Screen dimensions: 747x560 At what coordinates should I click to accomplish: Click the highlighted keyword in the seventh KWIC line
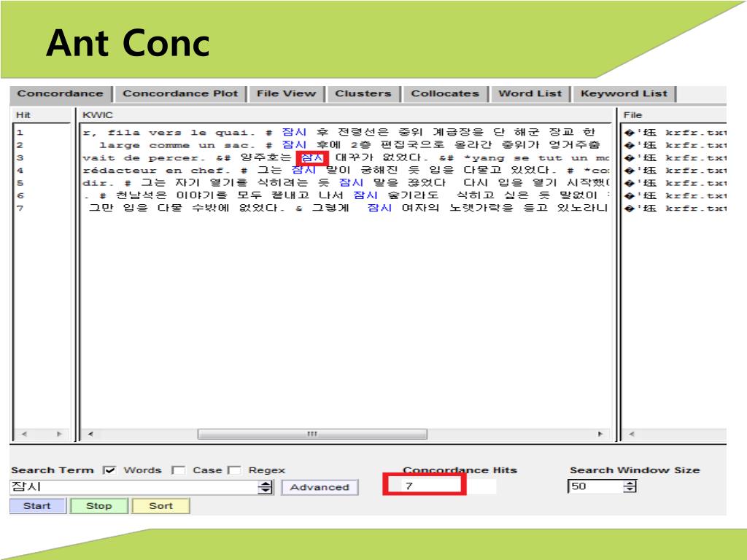tap(379, 208)
